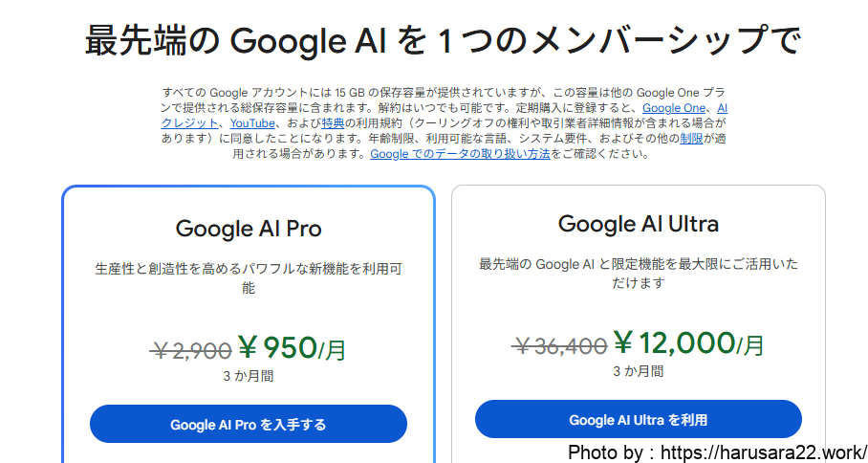Viewport: 868px width, 463px height.
Task: Open the Google One terms link
Action: pyautogui.click(x=675, y=108)
